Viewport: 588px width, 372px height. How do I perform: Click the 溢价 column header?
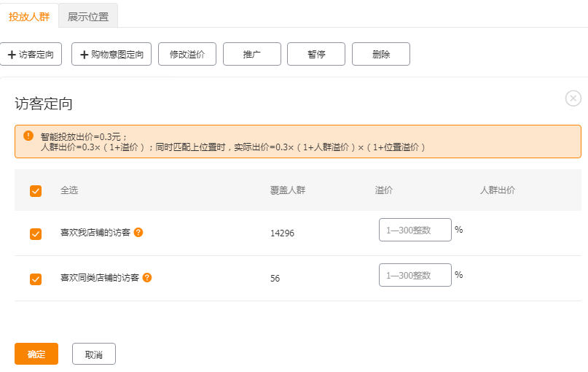click(384, 190)
